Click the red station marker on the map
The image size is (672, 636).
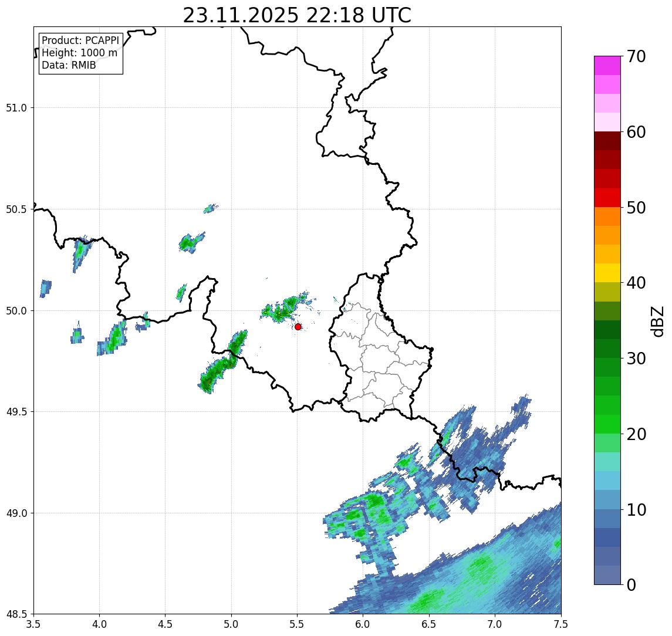pyautogui.click(x=298, y=327)
